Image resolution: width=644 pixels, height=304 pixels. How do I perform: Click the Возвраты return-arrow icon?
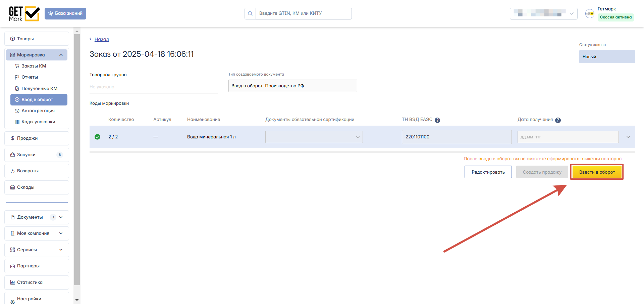[x=12, y=171]
